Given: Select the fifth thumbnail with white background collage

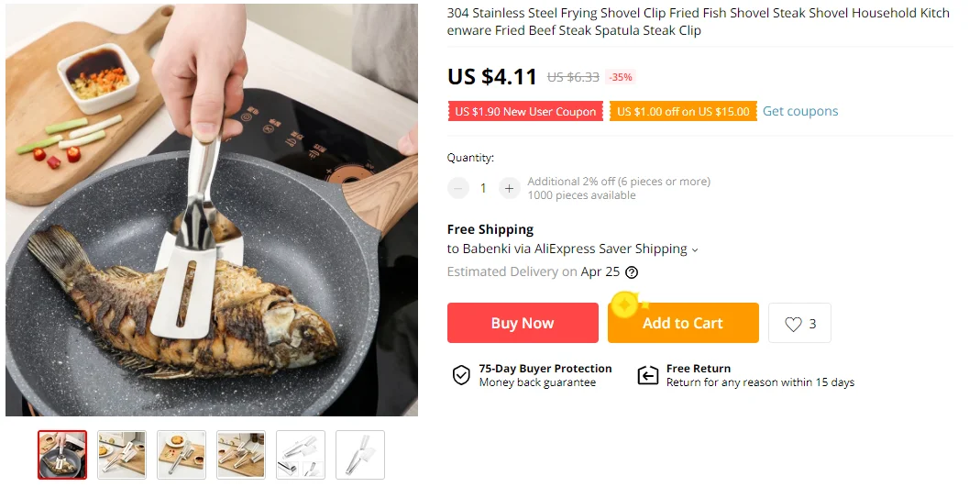Looking at the screenshot, I should (301, 455).
